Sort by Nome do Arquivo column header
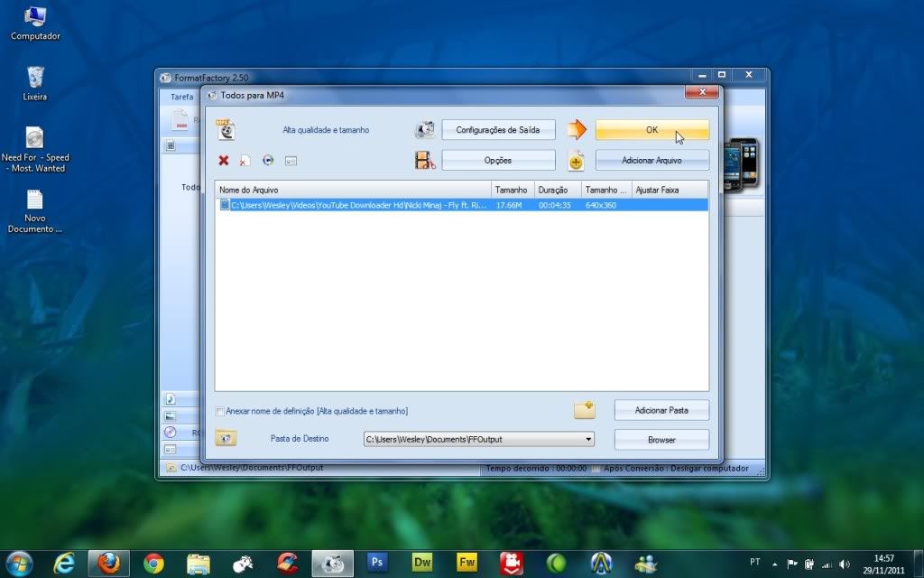 352,191
